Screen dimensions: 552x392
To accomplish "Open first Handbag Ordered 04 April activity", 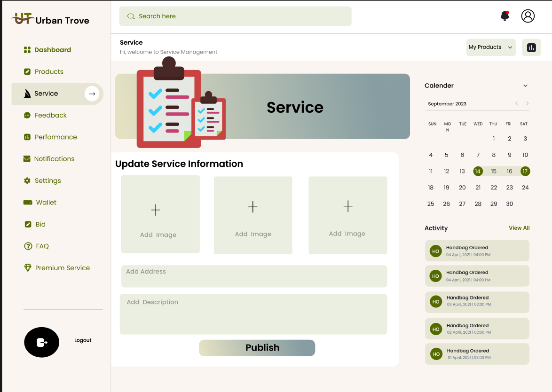I will point(477,251).
